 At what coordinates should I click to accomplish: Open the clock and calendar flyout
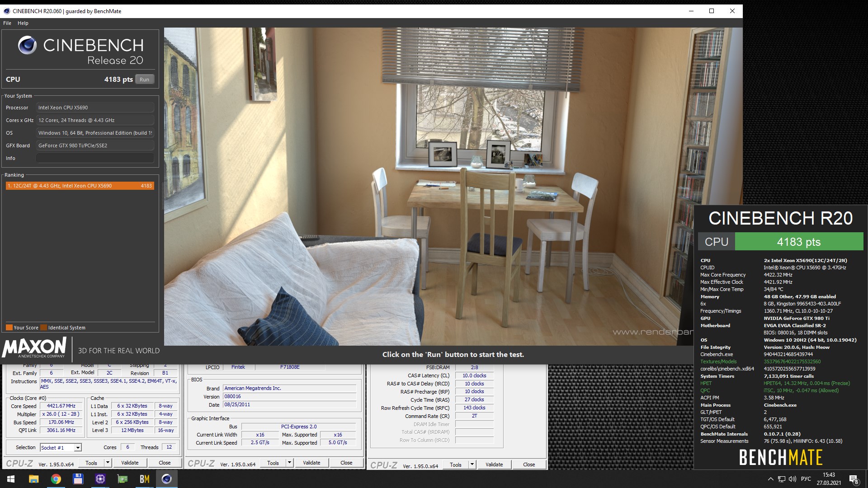[829, 479]
